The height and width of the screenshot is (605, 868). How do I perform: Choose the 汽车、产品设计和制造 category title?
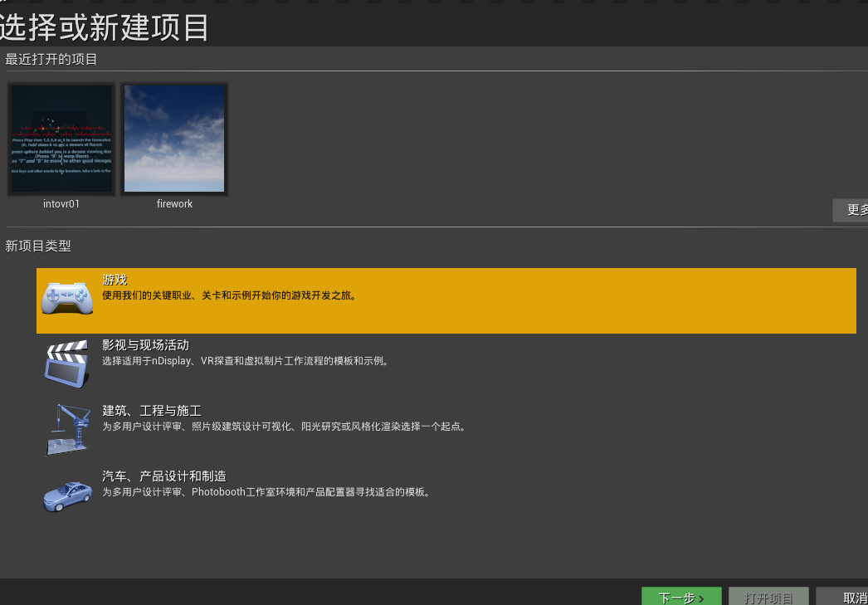[163, 476]
